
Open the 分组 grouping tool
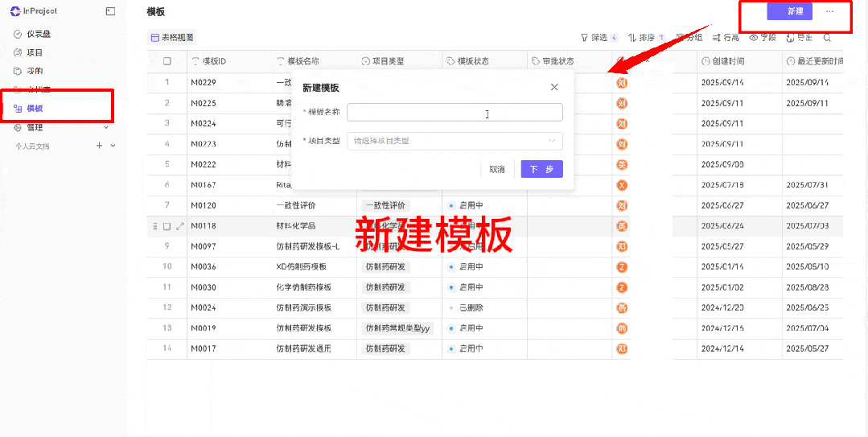click(x=689, y=38)
